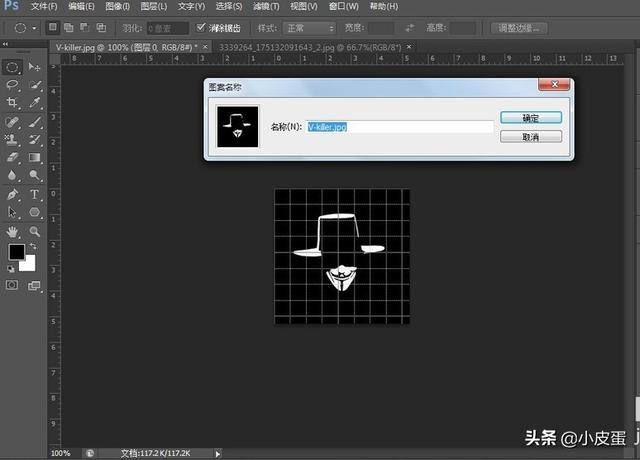
Task: Click the 高度 height input field
Action: [462, 28]
